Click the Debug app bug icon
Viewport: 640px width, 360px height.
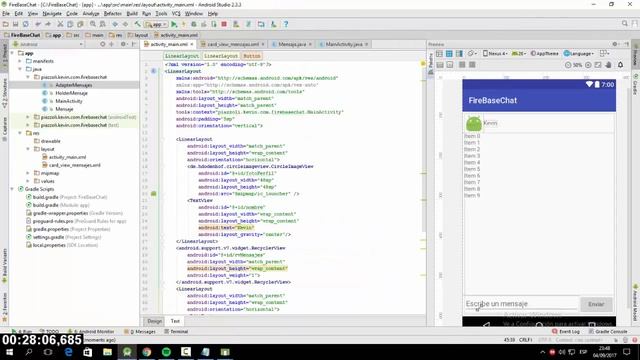coord(194,24)
